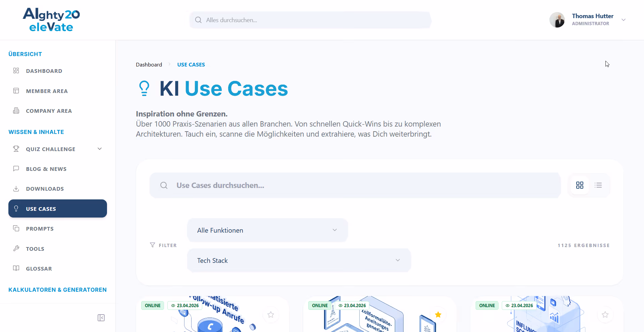Click the Downloads arrow icon
This screenshot has width=644, height=332.
point(16,189)
